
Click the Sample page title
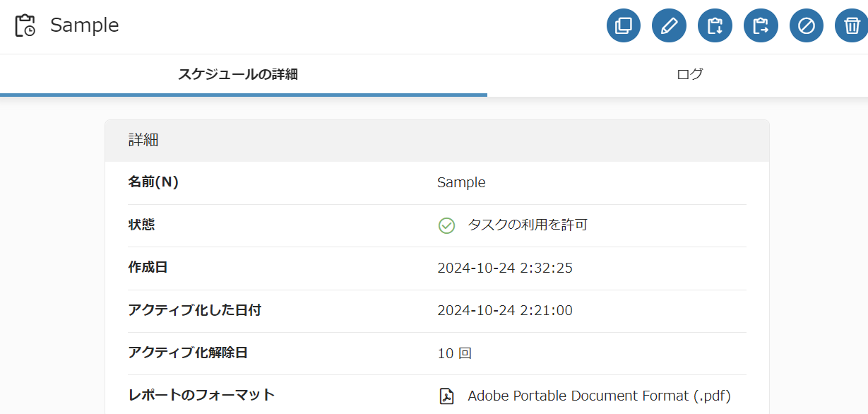point(85,25)
